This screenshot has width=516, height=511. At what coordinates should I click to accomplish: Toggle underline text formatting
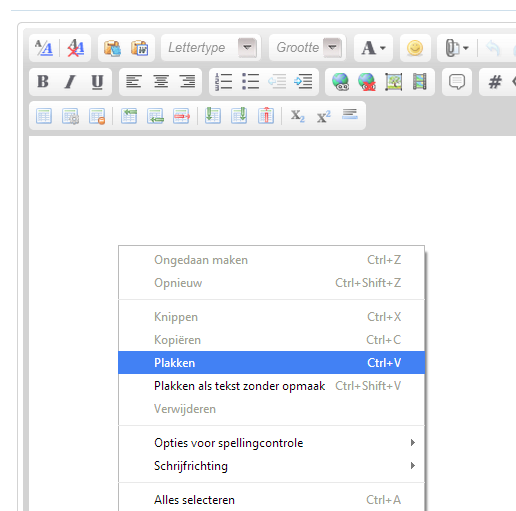click(x=97, y=81)
